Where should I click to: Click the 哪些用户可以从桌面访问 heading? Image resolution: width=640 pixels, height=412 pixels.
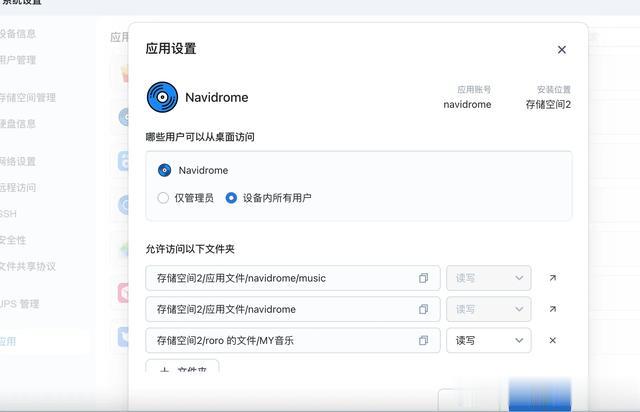[x=200, y=137]
